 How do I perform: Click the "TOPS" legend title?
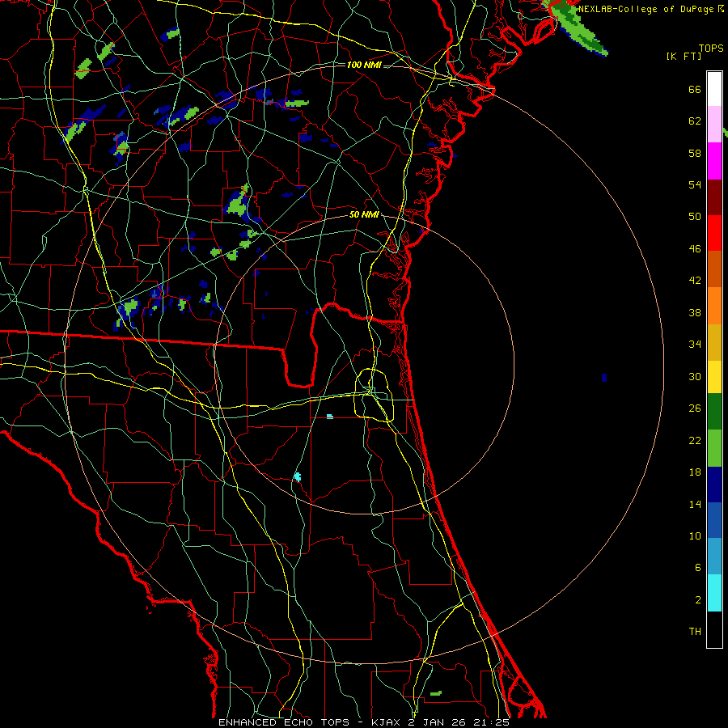point(711,49)
